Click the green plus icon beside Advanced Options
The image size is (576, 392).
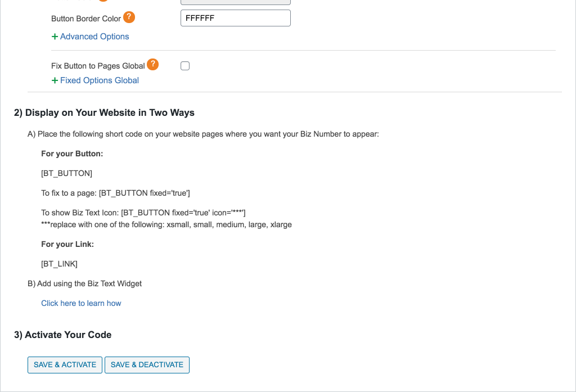point(55,37)
